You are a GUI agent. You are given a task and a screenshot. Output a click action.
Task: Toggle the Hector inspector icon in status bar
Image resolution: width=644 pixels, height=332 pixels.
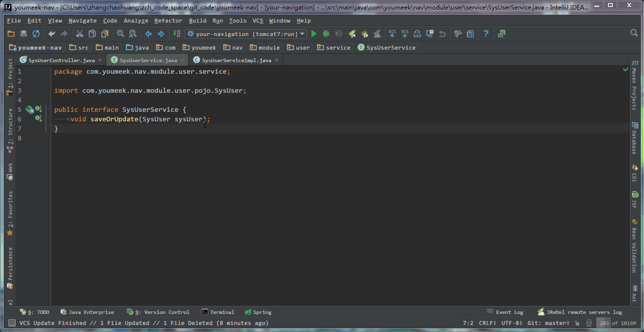[589, 323]
